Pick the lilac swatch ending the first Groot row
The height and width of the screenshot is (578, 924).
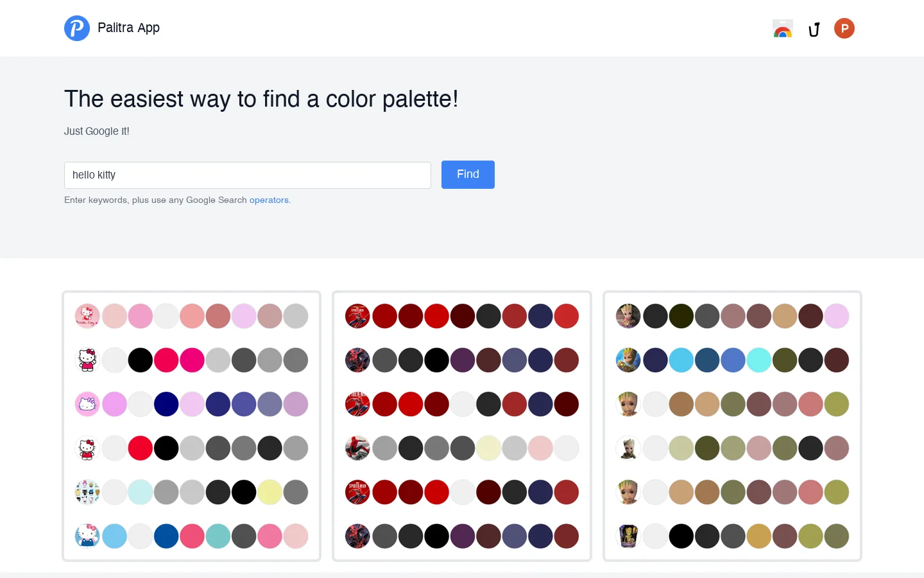click(837, 316)
